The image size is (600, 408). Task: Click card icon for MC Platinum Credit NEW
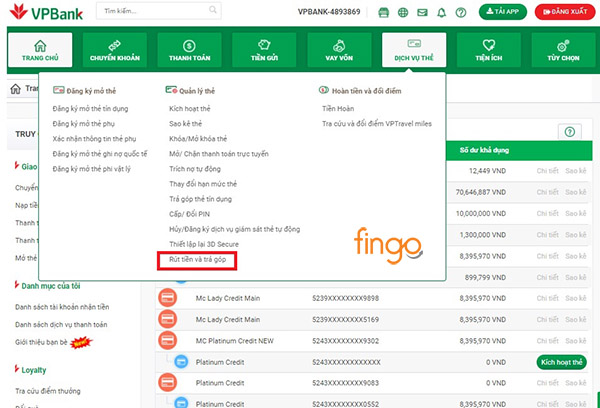[x=168, y=340]
